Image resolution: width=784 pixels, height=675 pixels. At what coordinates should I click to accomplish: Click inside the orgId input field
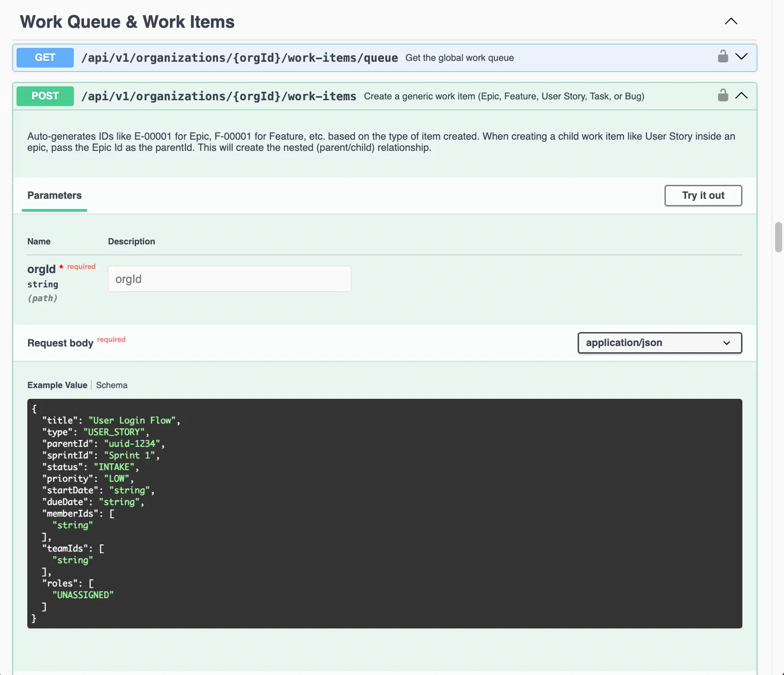pos(229,278)
